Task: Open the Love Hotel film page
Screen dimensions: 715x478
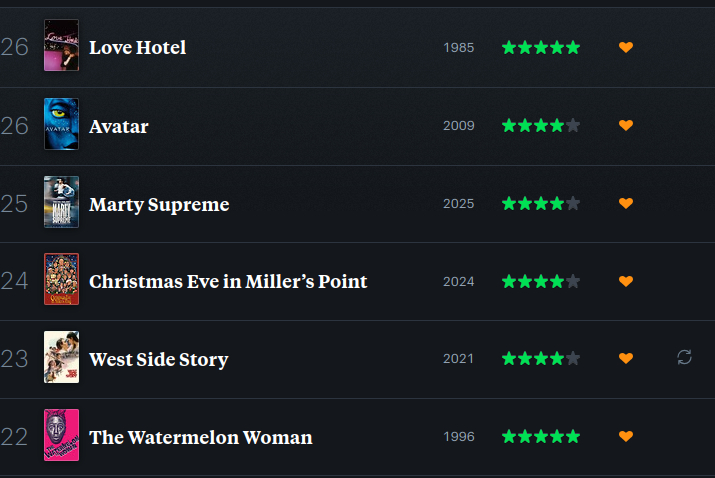Action: (137, 47)
